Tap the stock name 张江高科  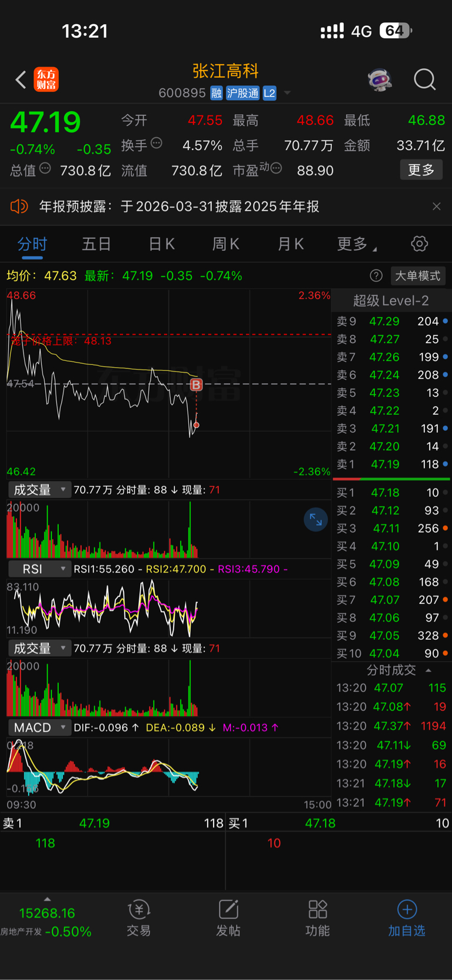(x=225, y=71)
